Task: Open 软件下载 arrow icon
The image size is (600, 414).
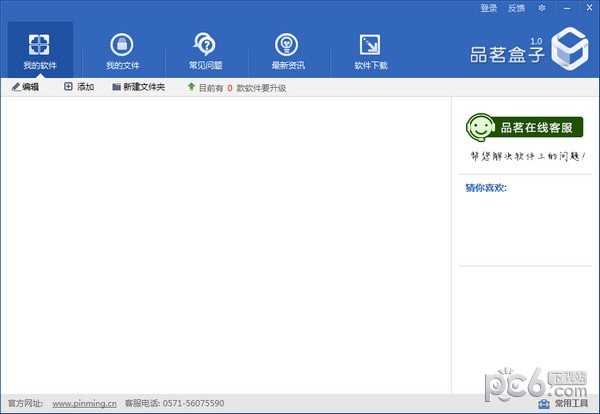Action: (x=370, y=44)
